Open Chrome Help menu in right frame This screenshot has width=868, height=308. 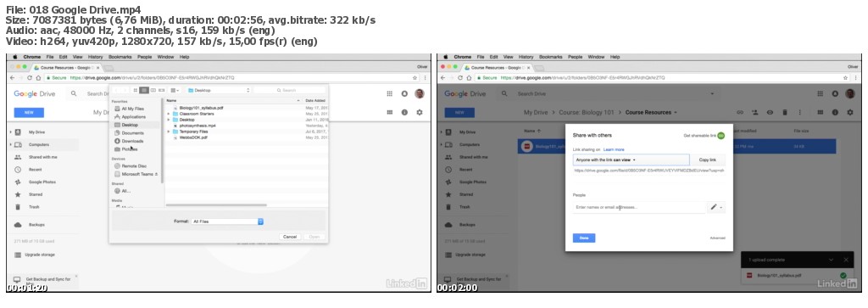pyautogui.click(x=615, y=57)
